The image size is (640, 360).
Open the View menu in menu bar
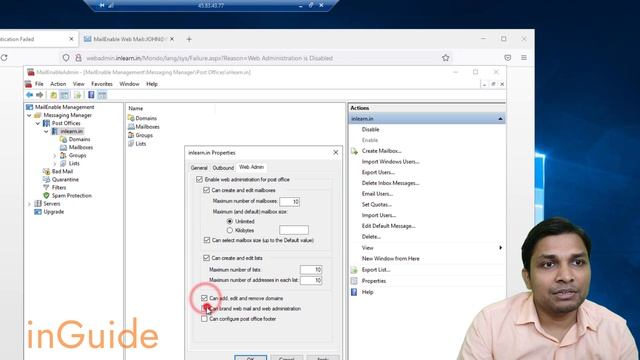[78, 84]
